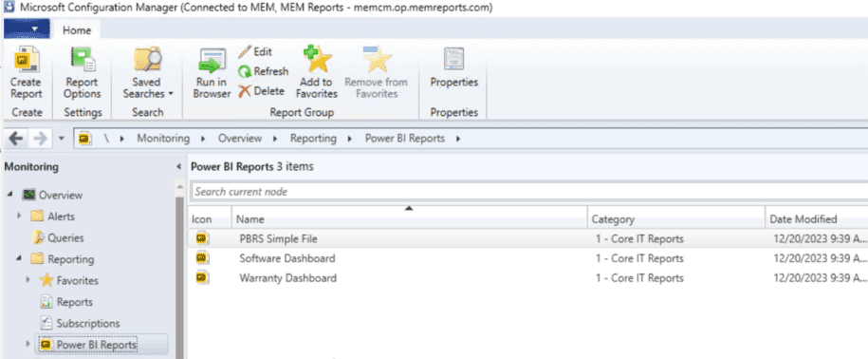The height and width of the screenshot is (359, 868).
Task: Select Alerts folder in tree
Action: [x=52, y=217]
